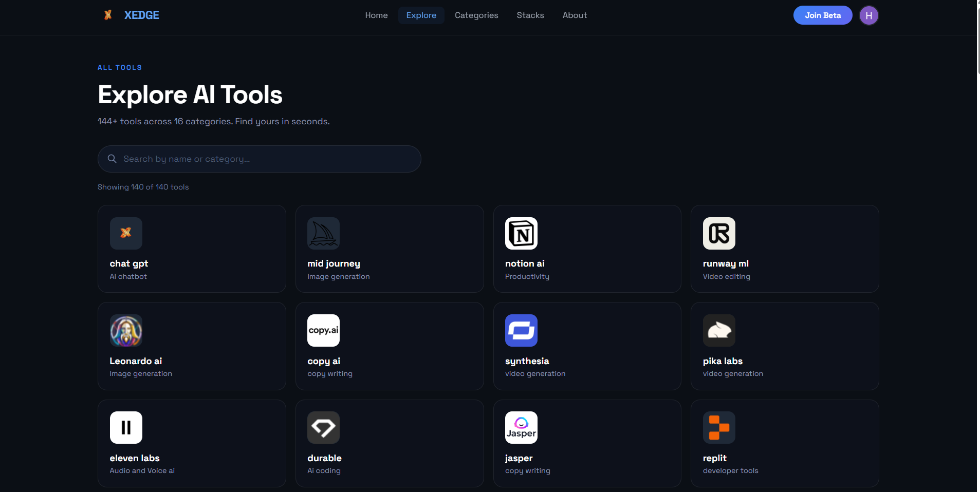The height and width of the screenshot is (492, 980).
Task: Click the Join Beta button
Action: click(823, 15)
